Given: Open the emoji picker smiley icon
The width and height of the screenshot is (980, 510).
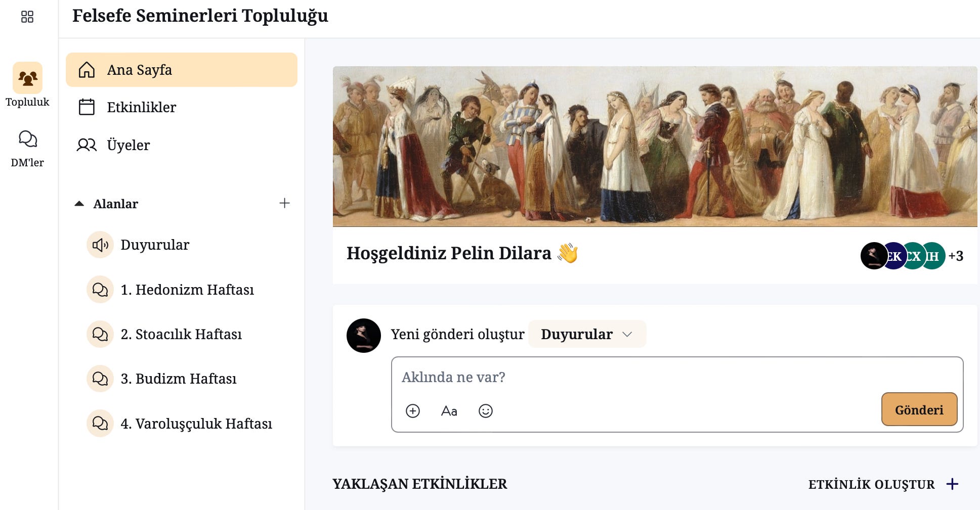Looking at the screenshot, I should point(486,411).
